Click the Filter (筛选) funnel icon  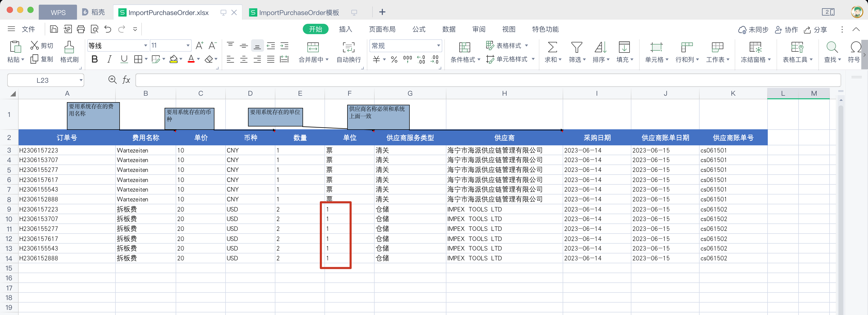[576, 48]
